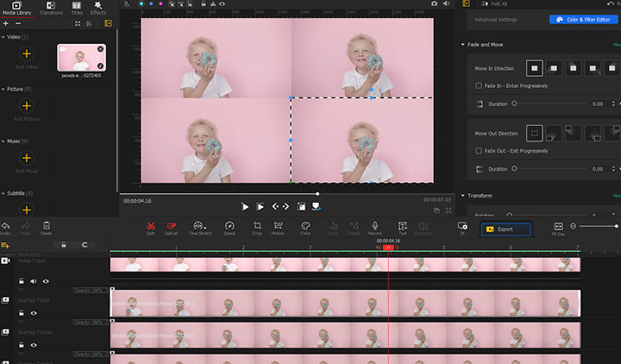This screenshot has width=621, height=364.
Task: Start voice Record with microphone icon
Action: coord(375,227)
